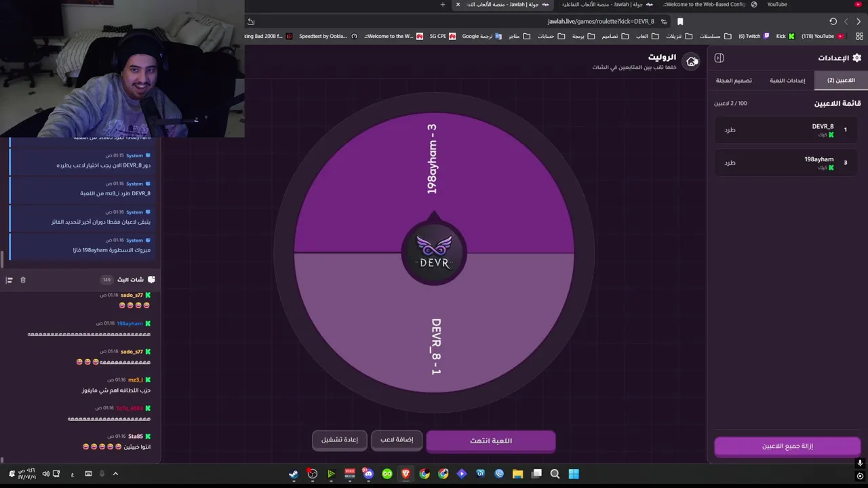This screenshot has width=868, height=488.
Task: Switch to the اللاعبين (2) tab
Action: tap(841, 80)
